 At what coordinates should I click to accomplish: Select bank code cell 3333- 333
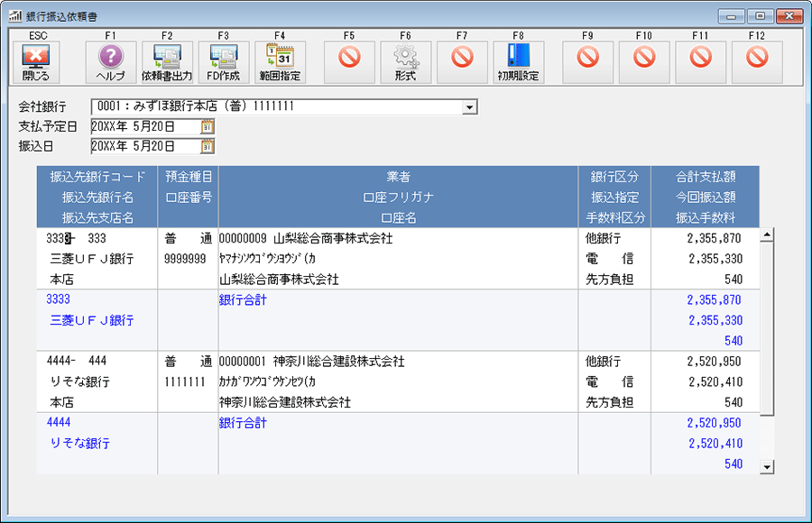tap(76, 238)
